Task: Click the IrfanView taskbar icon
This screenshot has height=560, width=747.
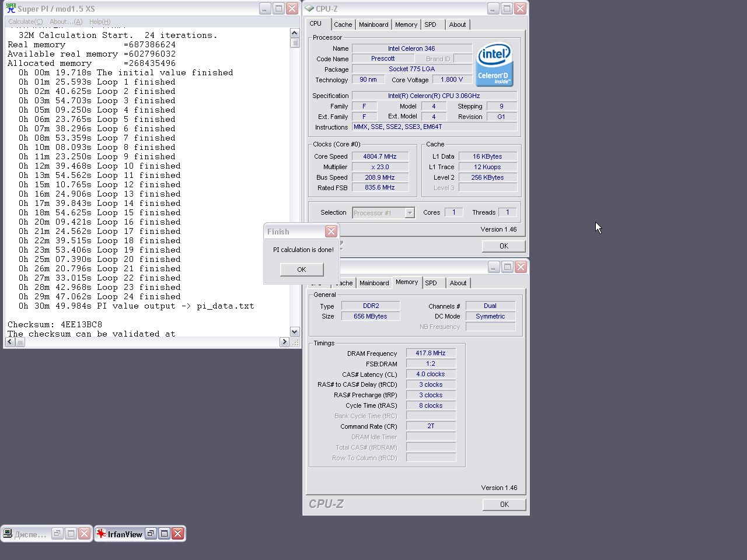Action: [x=102, y=533]
